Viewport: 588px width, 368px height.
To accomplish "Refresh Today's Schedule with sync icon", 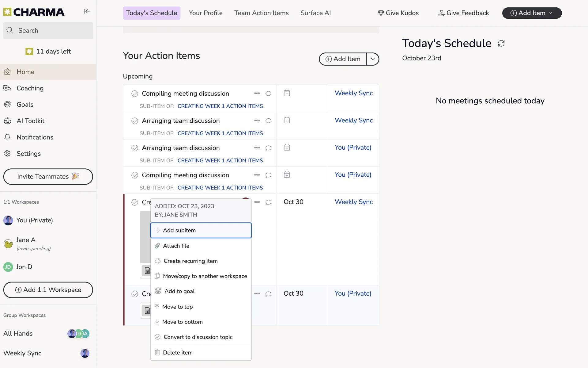I will pyautogui.click(x=501, y=44).
